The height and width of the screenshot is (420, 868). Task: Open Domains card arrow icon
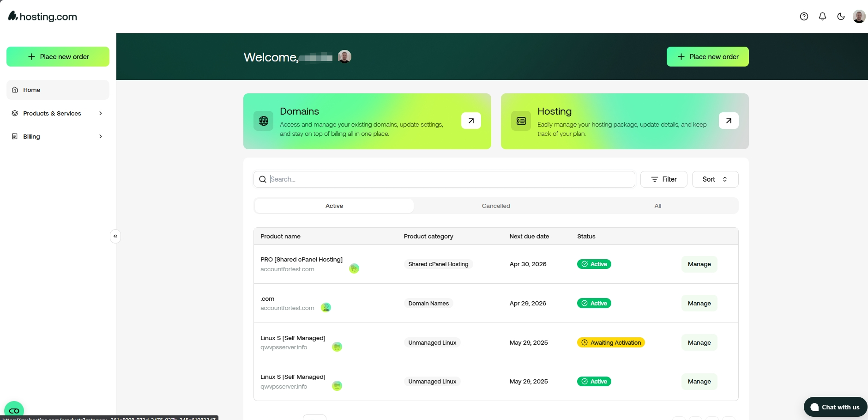[x=471, y=121]
